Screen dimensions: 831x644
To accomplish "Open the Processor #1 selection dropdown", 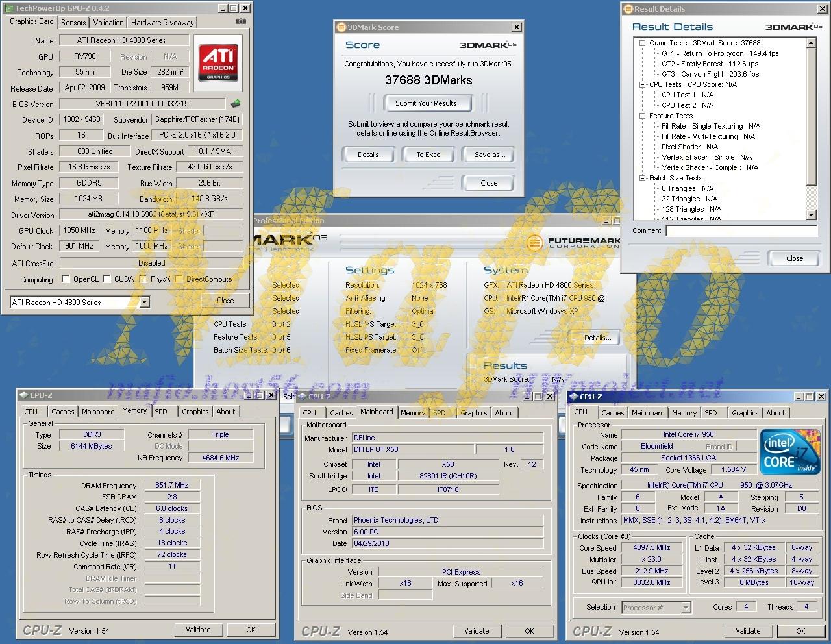I will [686, 608].
